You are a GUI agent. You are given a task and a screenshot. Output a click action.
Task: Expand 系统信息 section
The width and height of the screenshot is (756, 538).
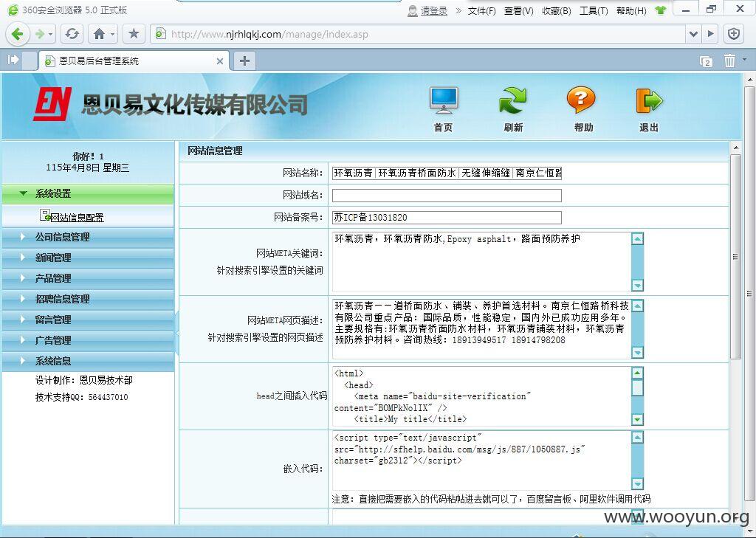point(88,362)
